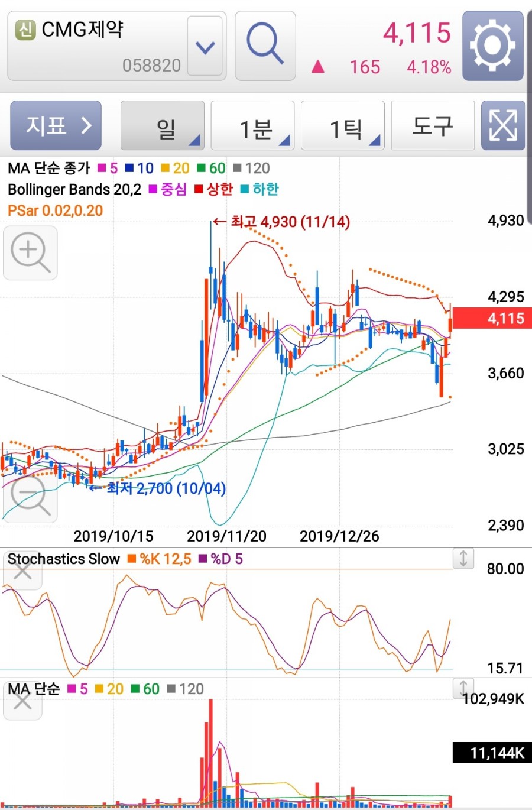The width and height of the screenshot is (532, 810).
Task: Remove the Stochastics Slow indicator
Action: pyautogui.click(x=22, y=571)
